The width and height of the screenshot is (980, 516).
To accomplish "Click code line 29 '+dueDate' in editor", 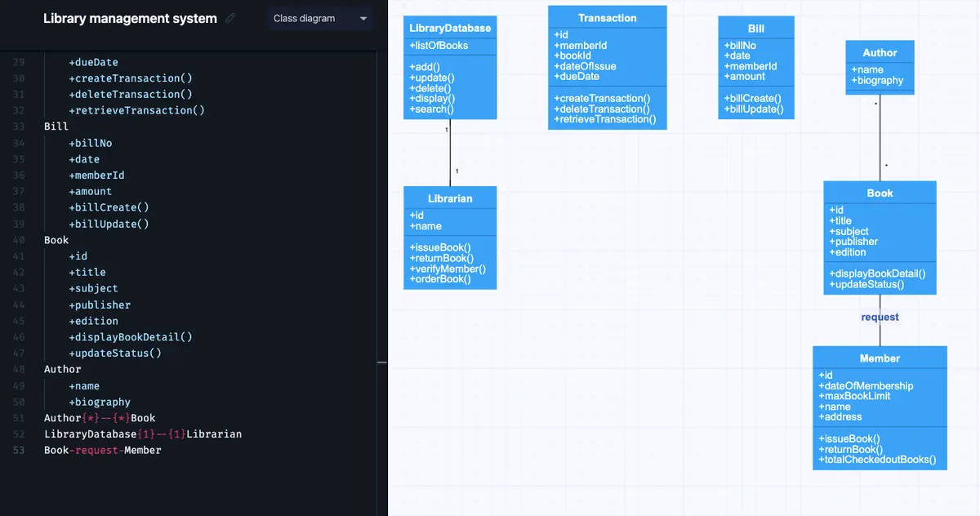I will pyautogui.click(x=94, y=62).
